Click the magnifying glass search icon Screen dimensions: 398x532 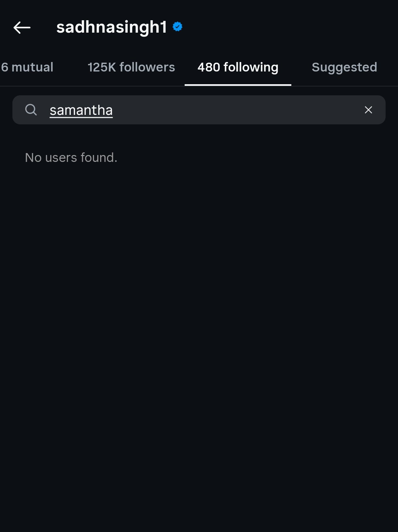pyautogui.click(x=31, y=110)
